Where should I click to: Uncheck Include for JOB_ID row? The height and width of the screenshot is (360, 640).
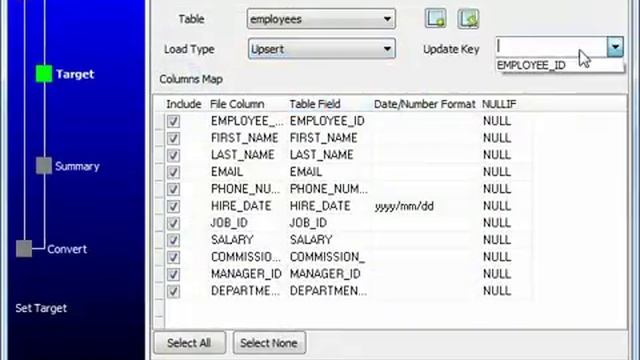(173, 223)
